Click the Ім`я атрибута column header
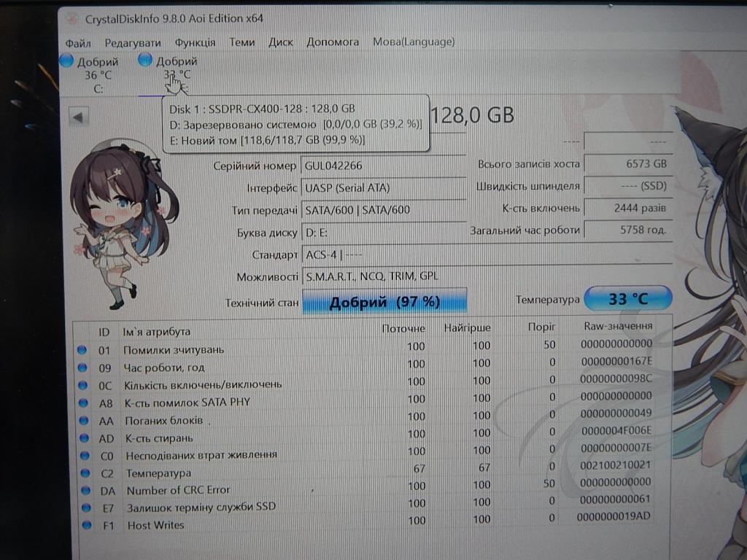The image size is (747, 560). coord(156,332)
